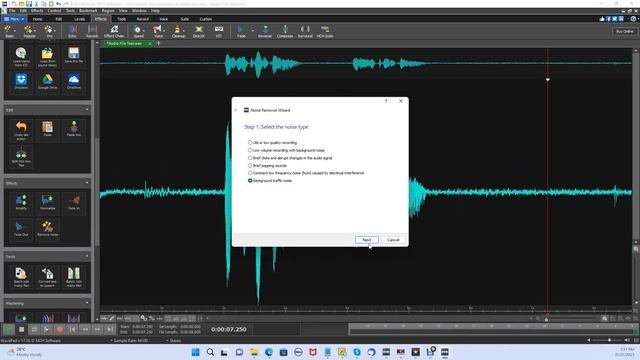Start playback with the green Play button
The height and width of the screenshot is (360, 640).
point(9,329)
